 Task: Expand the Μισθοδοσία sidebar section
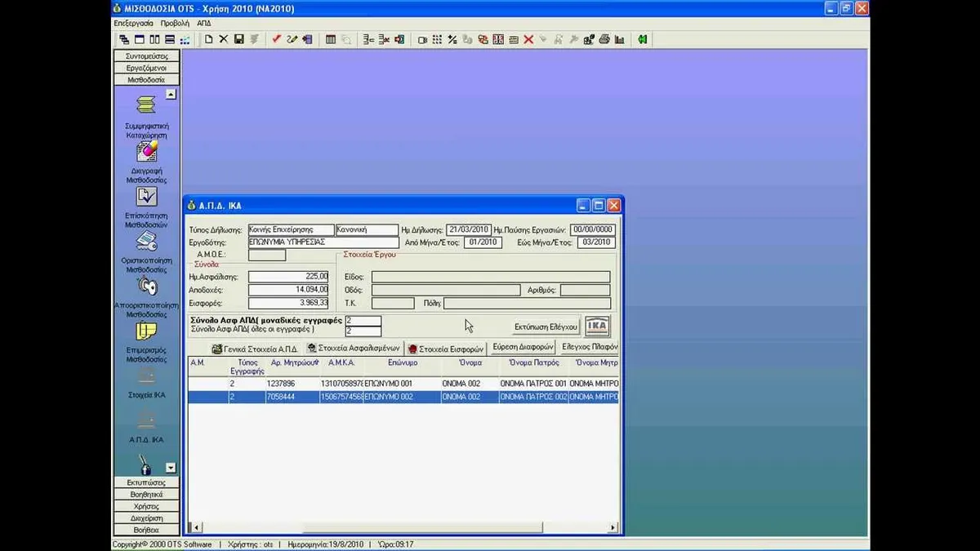[x=146, y=80]
